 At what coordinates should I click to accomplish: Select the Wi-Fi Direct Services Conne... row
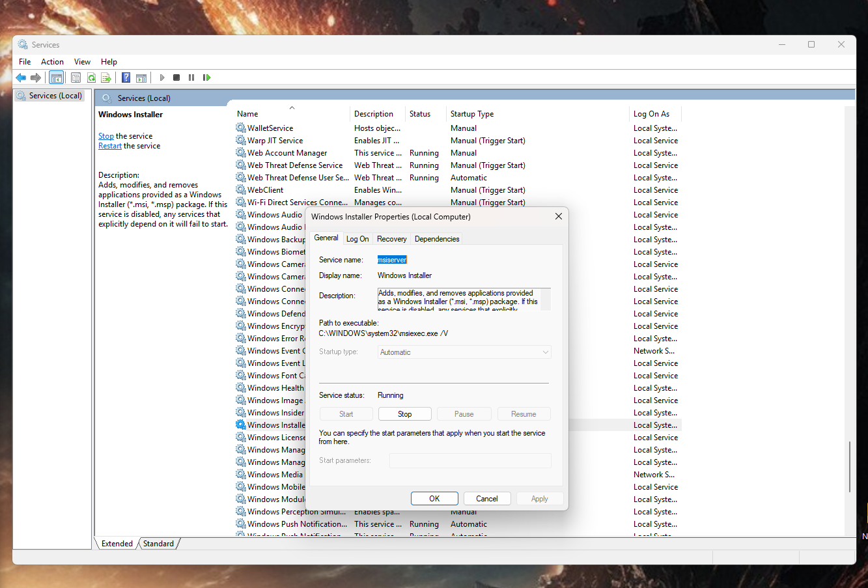(x=458, y=203)
